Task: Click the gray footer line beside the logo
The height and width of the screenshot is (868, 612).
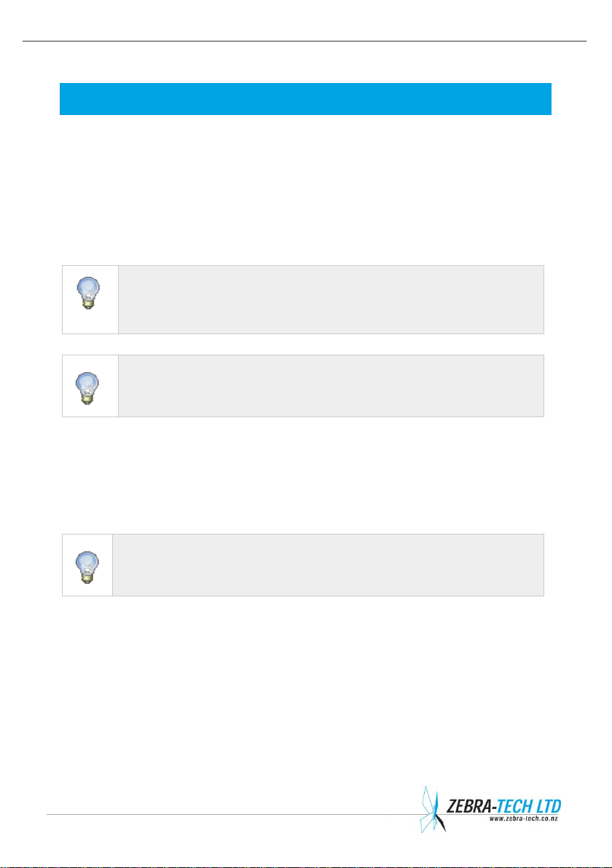Action: 232,814
